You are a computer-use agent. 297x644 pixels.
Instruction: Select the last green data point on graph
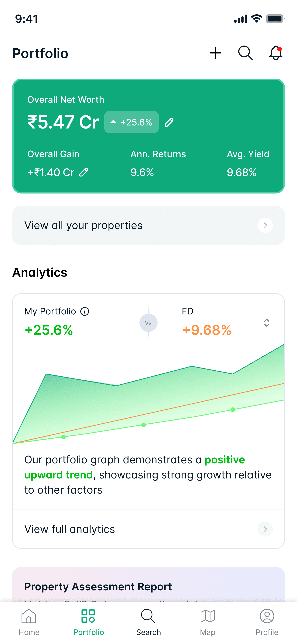[x=233, y=409]
